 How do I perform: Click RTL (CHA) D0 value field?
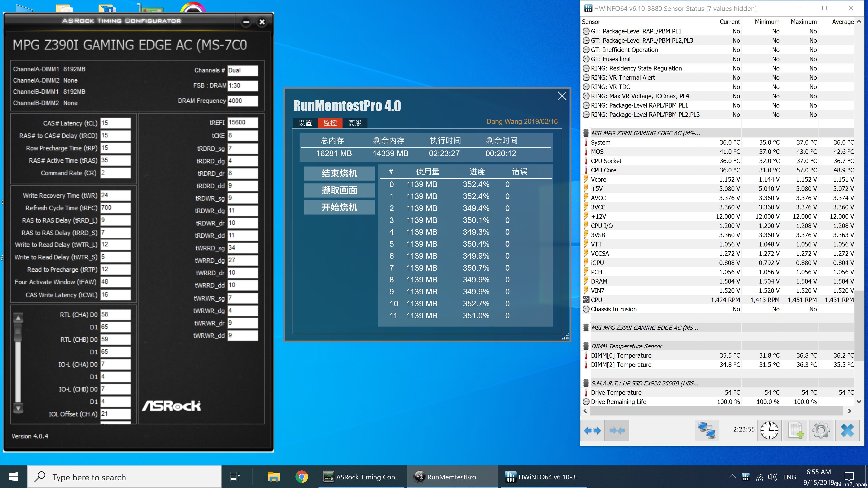[116, 314]
